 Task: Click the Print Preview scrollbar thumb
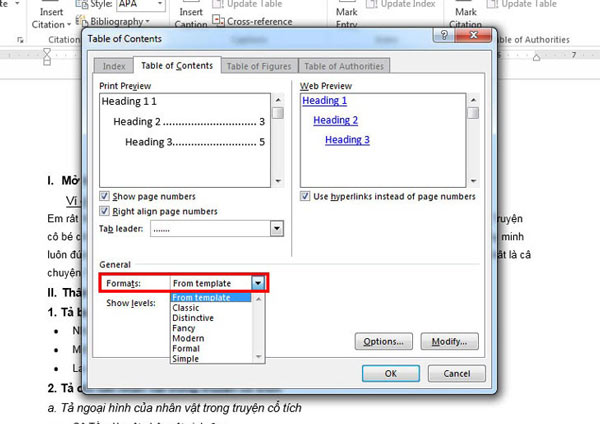click(x=279, y=113)
